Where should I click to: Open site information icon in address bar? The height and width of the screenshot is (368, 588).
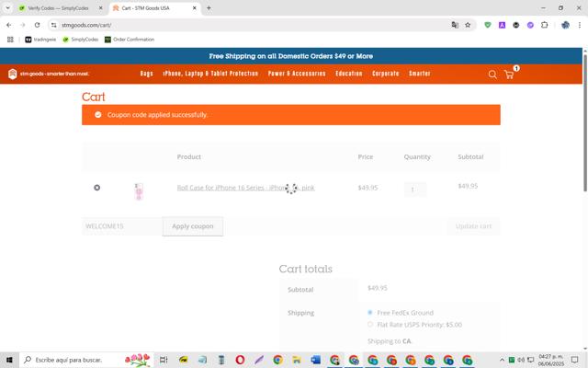click(x=54, y=25)
